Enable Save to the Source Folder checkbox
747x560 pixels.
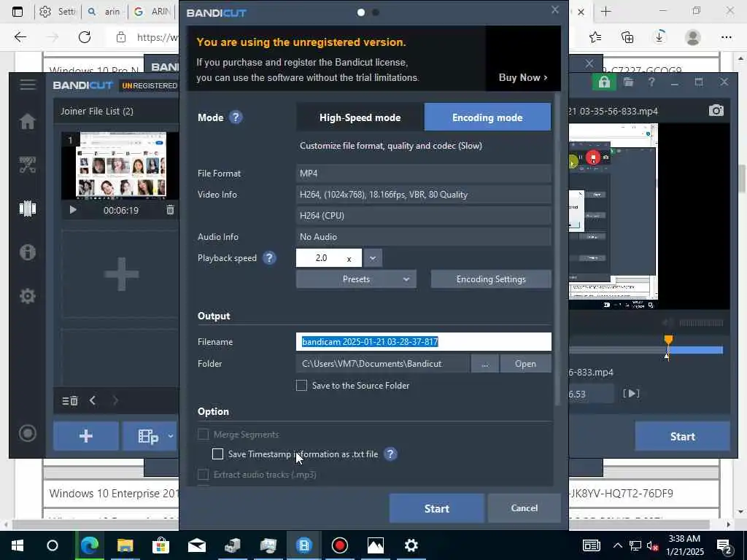point(301,385)
